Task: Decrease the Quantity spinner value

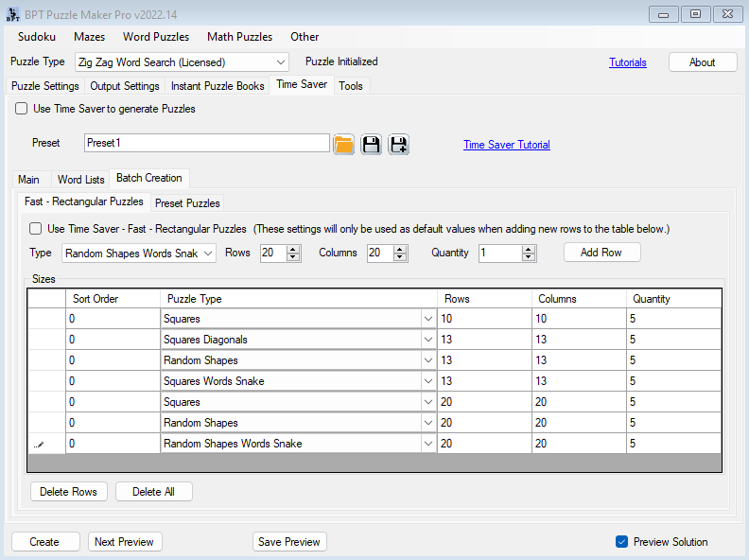Action: pos(529,257)
